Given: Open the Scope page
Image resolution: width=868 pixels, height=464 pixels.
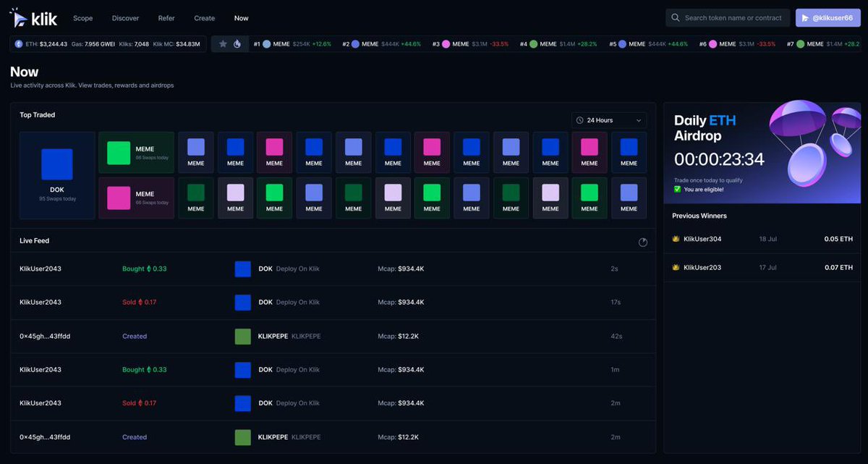Looking at the screenshot, I should (82, 18).
